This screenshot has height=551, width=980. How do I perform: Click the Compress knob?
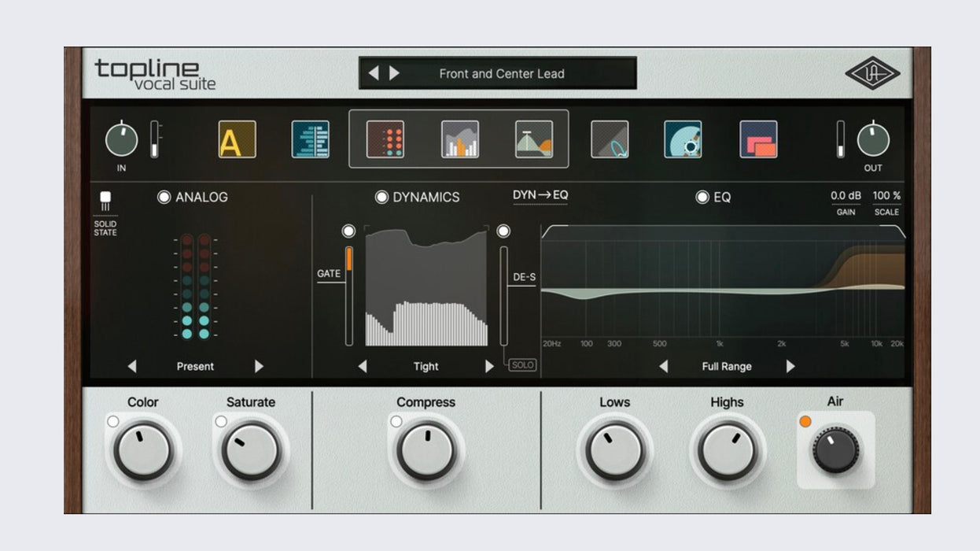pyautogui.click(x=426, y=450)
